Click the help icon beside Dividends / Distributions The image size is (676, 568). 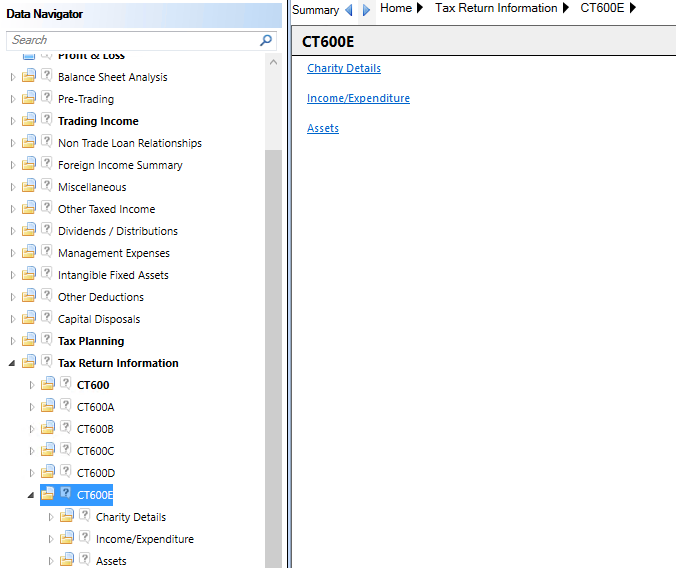[x=47, y=229]
